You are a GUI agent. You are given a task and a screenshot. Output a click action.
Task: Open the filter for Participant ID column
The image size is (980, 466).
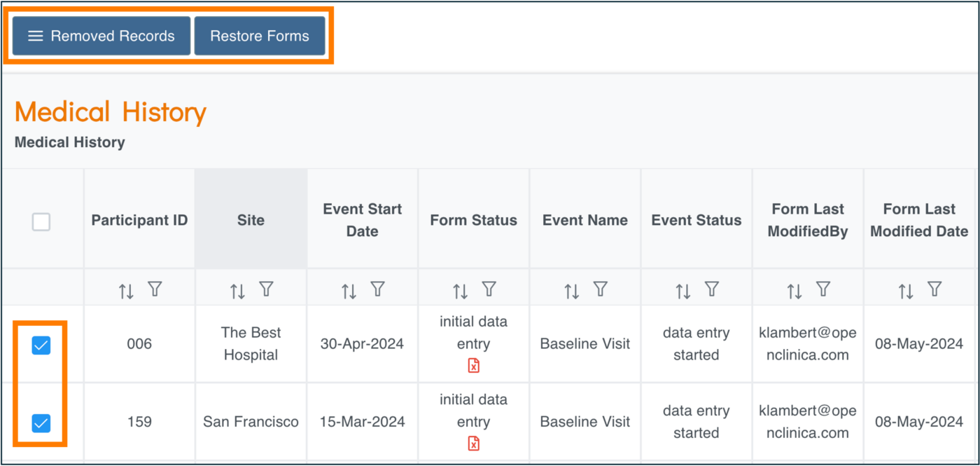(155, 289)
